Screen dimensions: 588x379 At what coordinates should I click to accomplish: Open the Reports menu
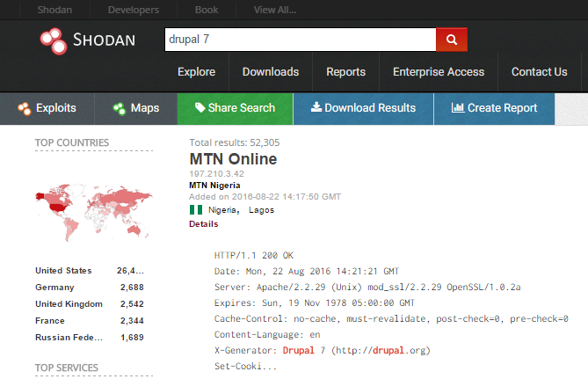coord(345,72)
